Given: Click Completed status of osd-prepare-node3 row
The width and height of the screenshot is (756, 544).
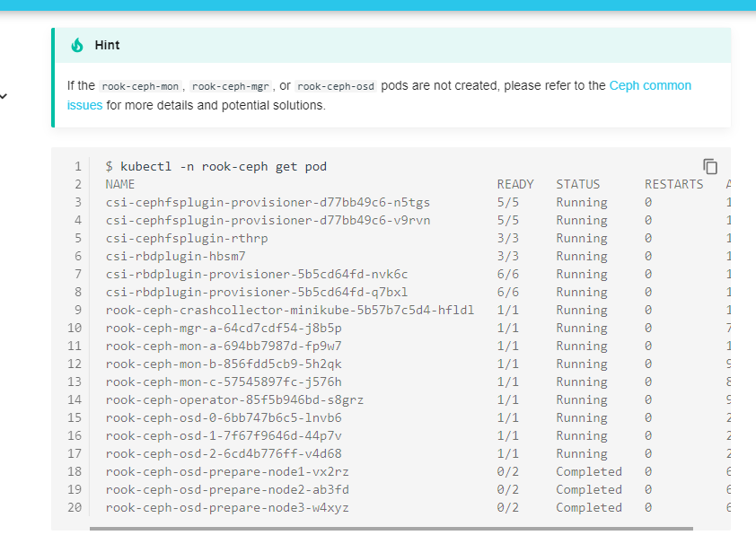Looking at the screenshot, I should point(589,507).
